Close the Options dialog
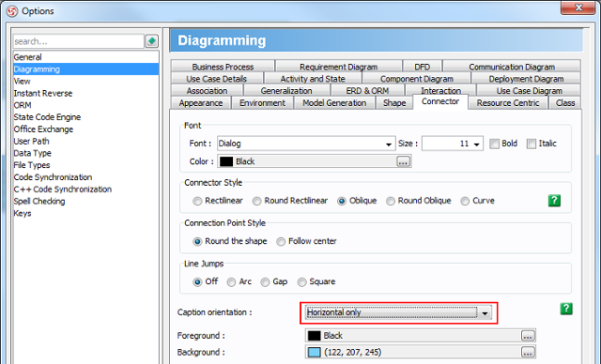Screen dimensions: 601x364 (578, 8)
